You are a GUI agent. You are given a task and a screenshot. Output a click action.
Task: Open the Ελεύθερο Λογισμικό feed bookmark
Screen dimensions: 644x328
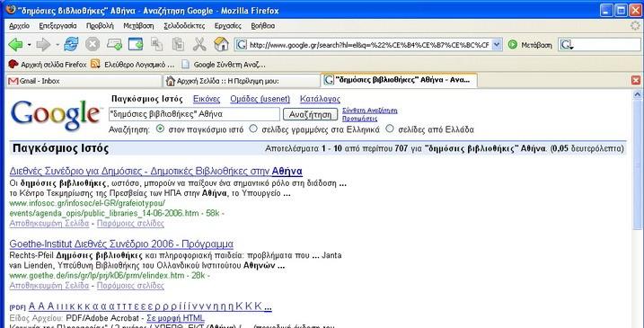[x=133, y=64]
